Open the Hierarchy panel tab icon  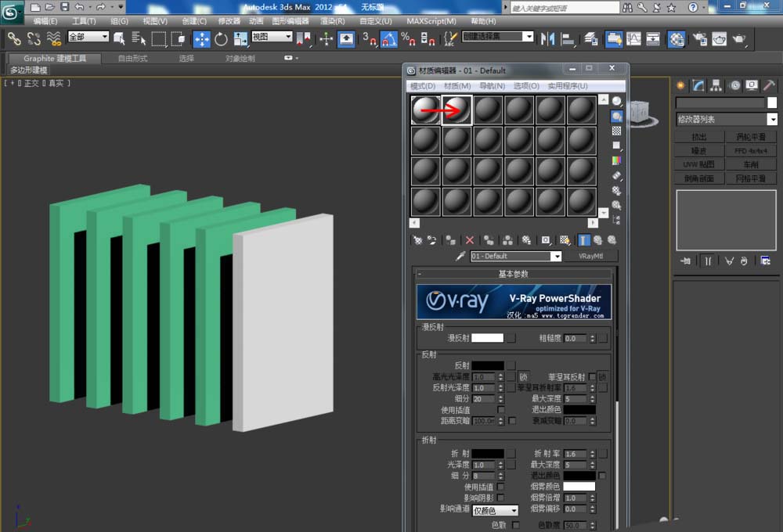[716, 85]
